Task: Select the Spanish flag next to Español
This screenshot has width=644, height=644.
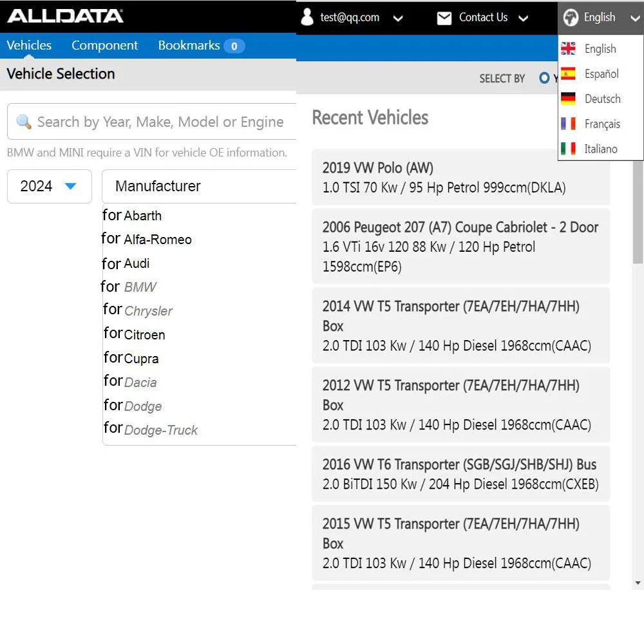Action: [x=567, y=73]
